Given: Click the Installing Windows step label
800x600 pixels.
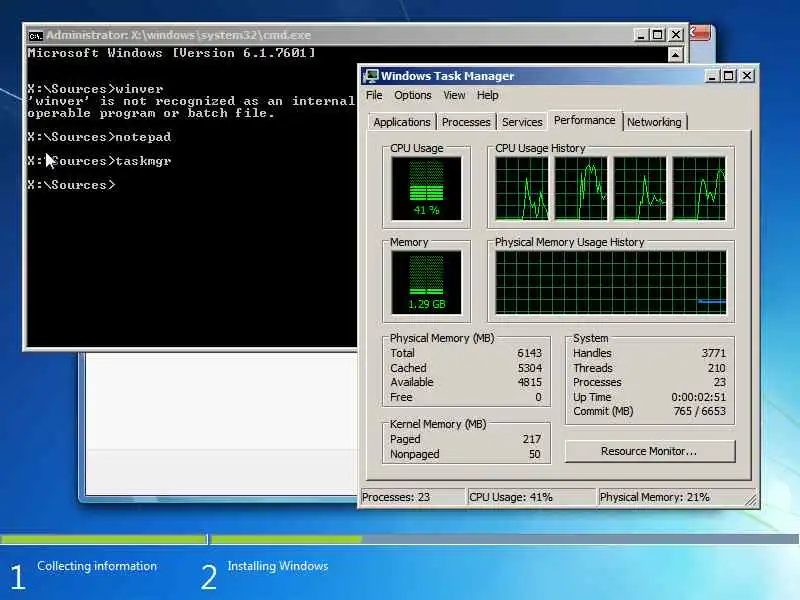Looking at the screenshot, I should (278, 566).
